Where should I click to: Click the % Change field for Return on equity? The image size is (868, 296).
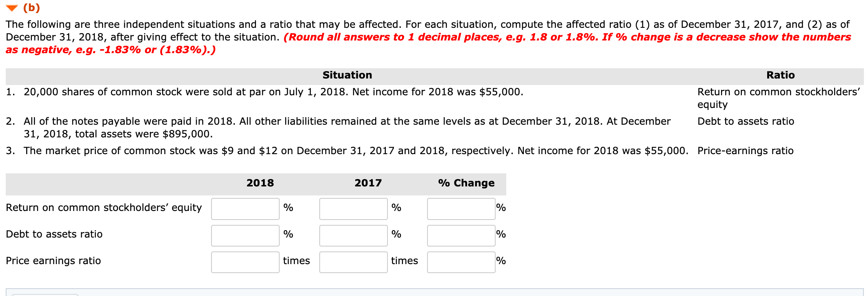461,209
